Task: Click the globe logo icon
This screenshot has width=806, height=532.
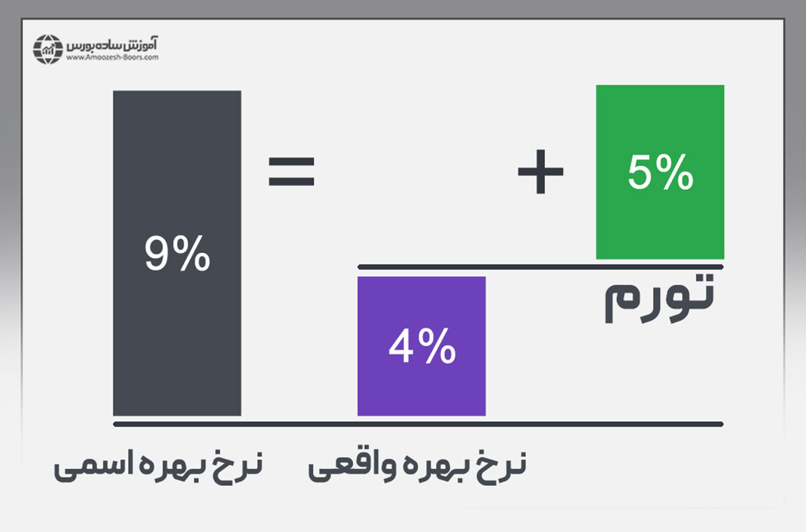Action: 48,48
